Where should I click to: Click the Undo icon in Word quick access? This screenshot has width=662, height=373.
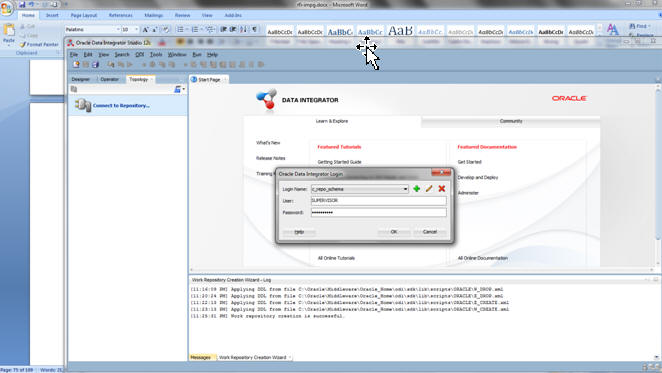[x=31, y=5]
